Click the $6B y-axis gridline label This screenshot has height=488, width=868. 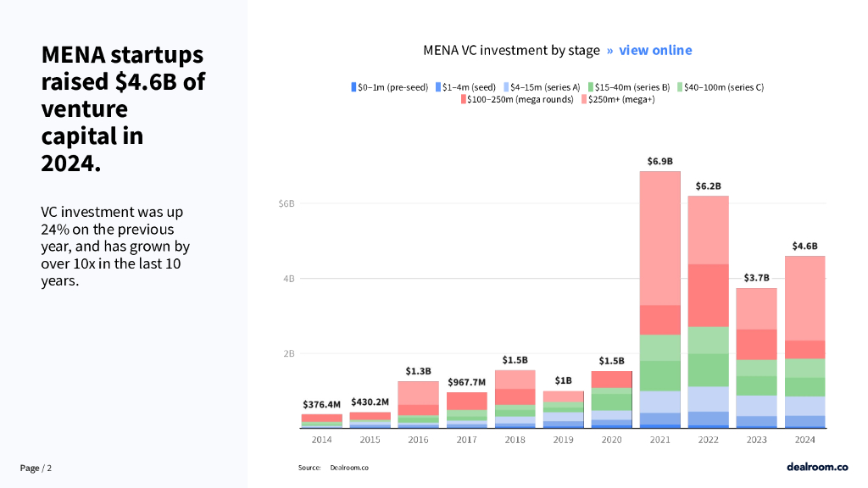coord(286,204)
